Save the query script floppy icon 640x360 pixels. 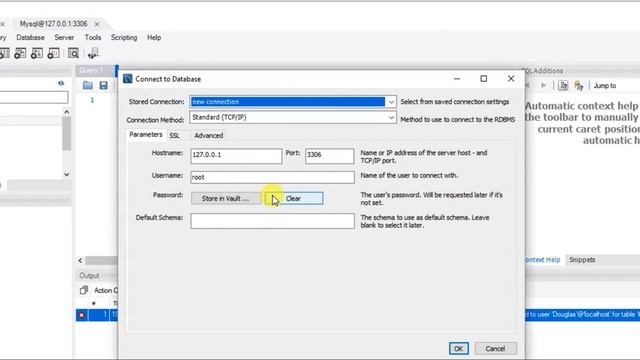click(104, 85)
